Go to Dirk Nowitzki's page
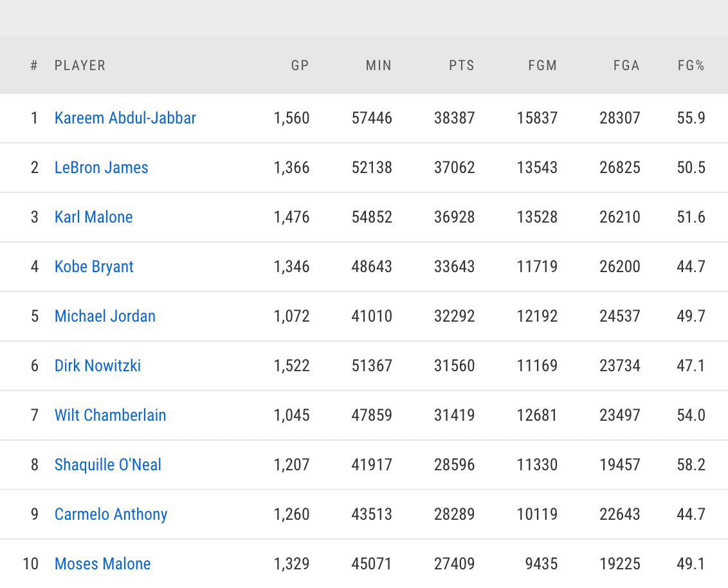The width and height of the screenshot is (728, 588). 98,366
